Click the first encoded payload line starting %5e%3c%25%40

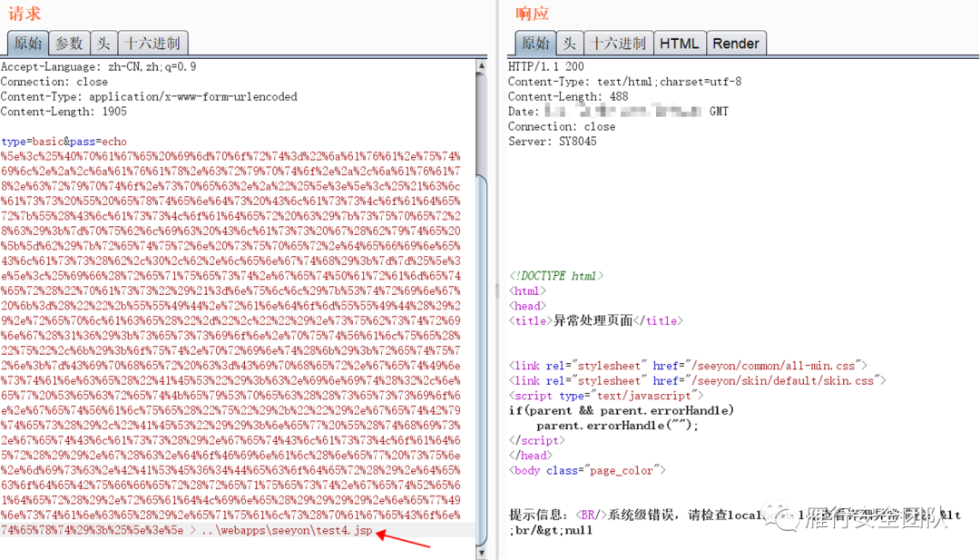coord(230,156)
